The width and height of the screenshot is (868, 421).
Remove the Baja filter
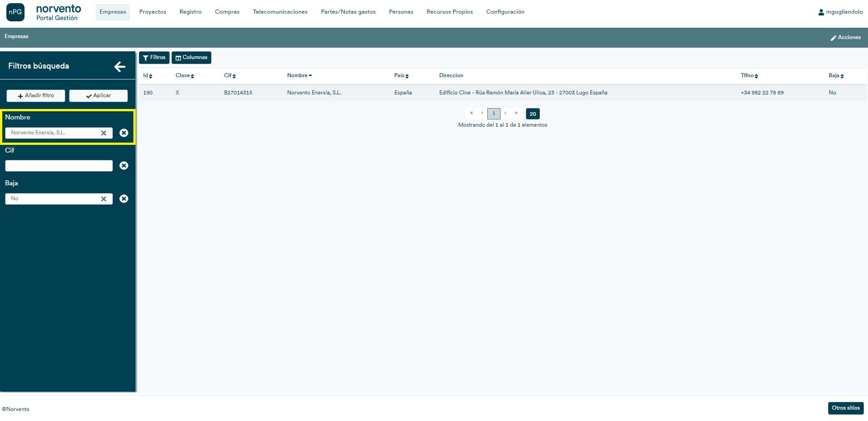tap(124, 198)
